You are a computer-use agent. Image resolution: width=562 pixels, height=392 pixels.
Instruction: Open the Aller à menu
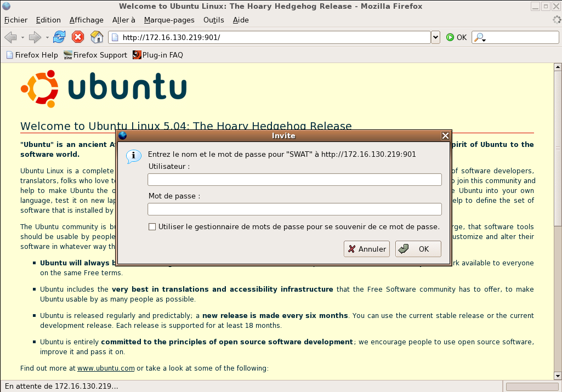124,20
